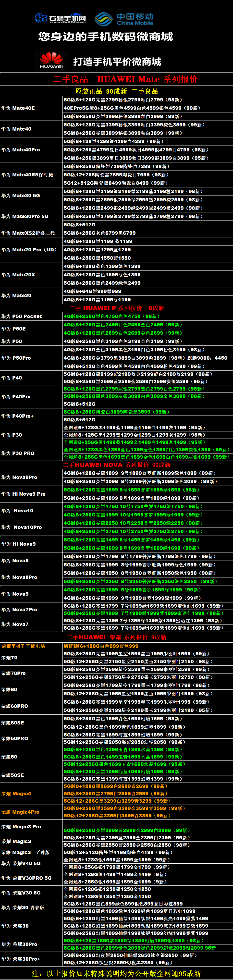Select the 华为 Nova7Pro model cell
The image size is (233, 980).
tap(32, 610)
